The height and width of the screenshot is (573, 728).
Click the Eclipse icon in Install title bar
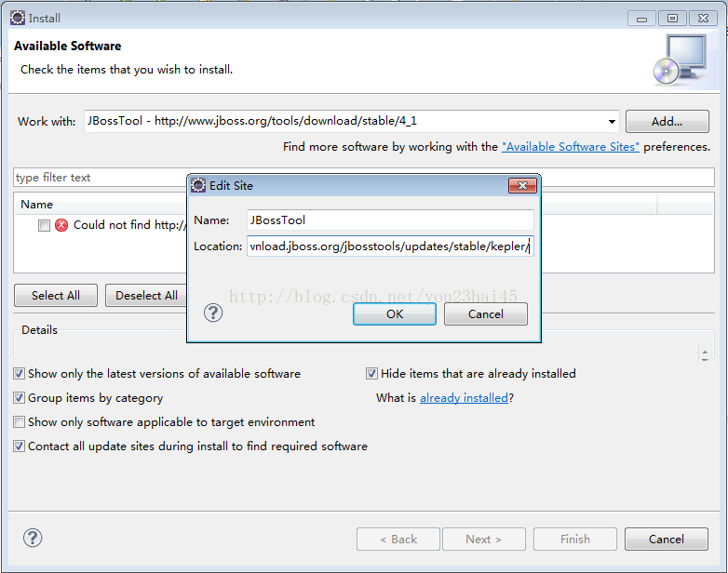(18, 18)
